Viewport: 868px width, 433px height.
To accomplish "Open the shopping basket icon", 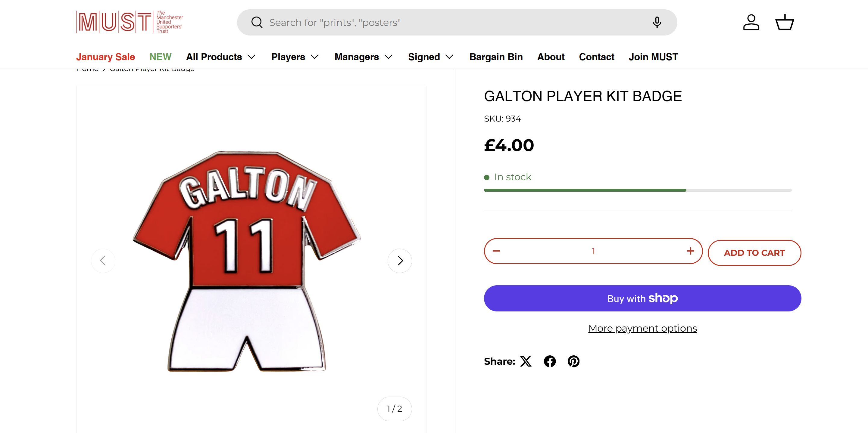I will pos(785,22).
